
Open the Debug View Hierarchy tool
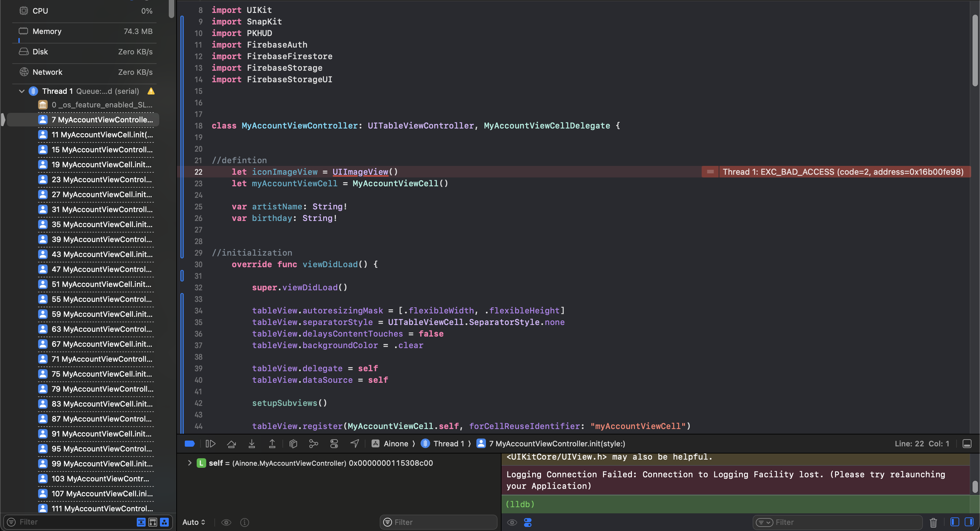(293, 444)
